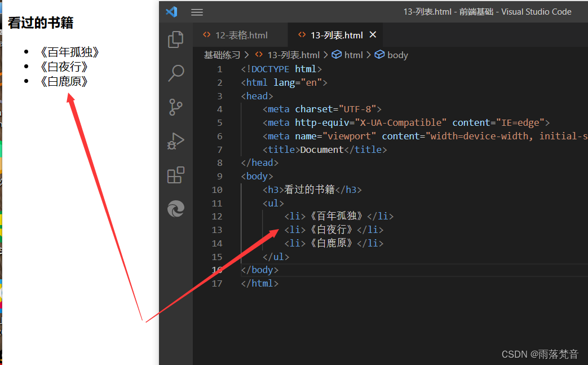The image size is (588, 365).
Task: Click the closing </html> tag
Action: click(x=259, y=284)
